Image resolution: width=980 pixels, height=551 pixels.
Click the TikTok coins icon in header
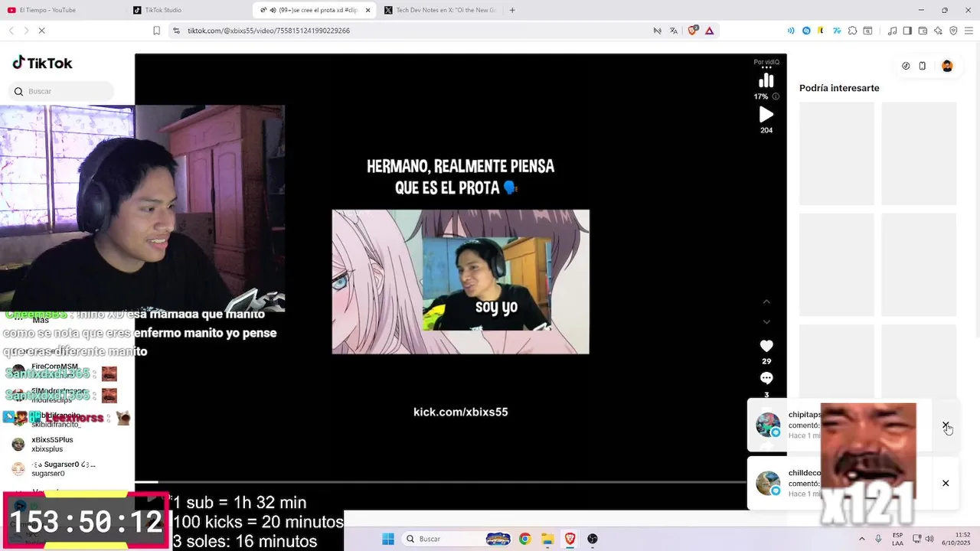906,66
